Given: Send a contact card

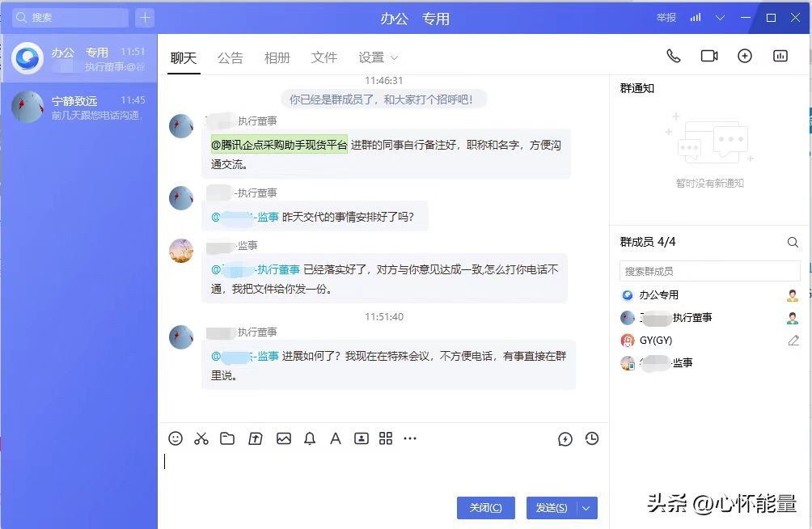Looking at the screenshot, I should tap(362, 438).
